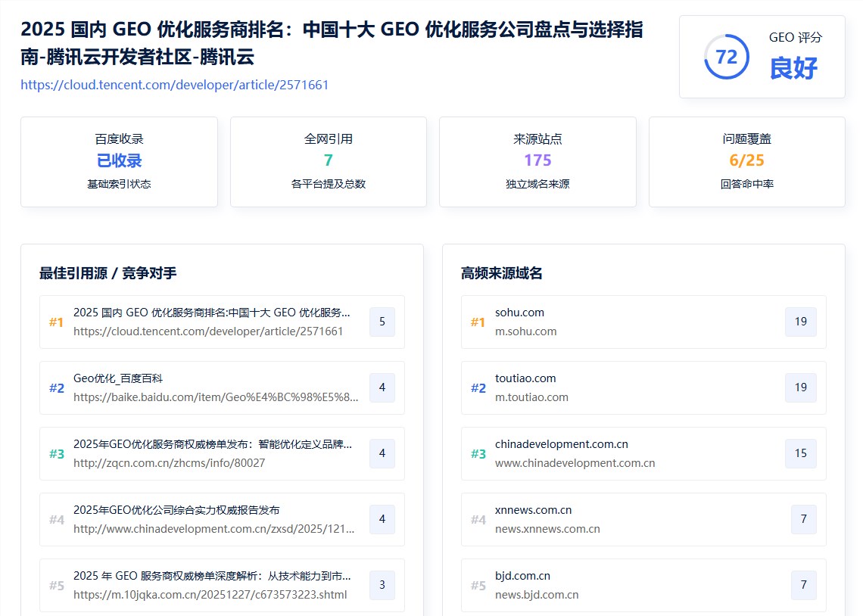
Task: Click the 最佳引用源 / 竞争对手 panel heading
Action: pos(108,273)
